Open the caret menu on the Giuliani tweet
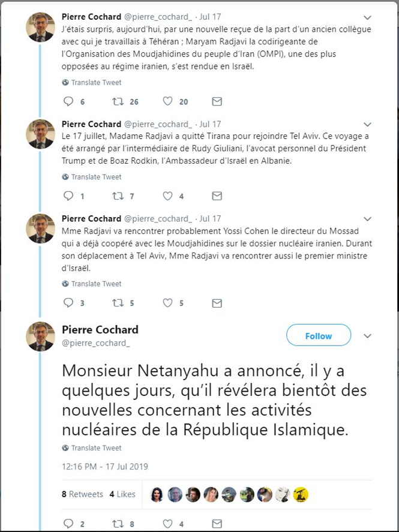This screenshot has width=399, height=532. click(x=367, y=124)
